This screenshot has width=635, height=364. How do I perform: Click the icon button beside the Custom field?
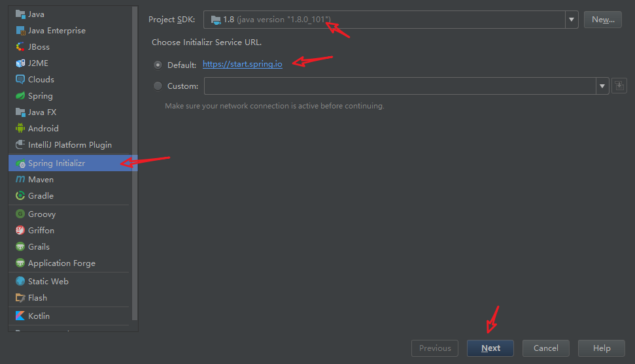coord(619,86)
